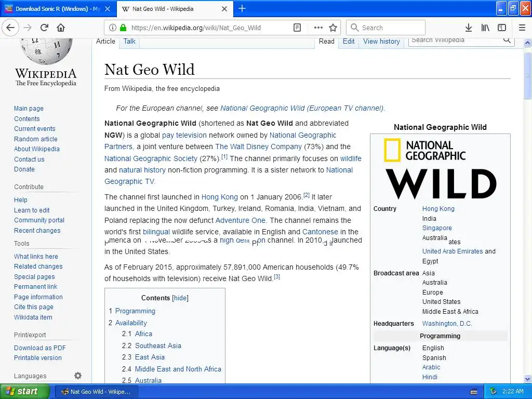Viewport: 532px width, 399px height.
Task: Click the green padlock security icon
Action: coord(123,28)
